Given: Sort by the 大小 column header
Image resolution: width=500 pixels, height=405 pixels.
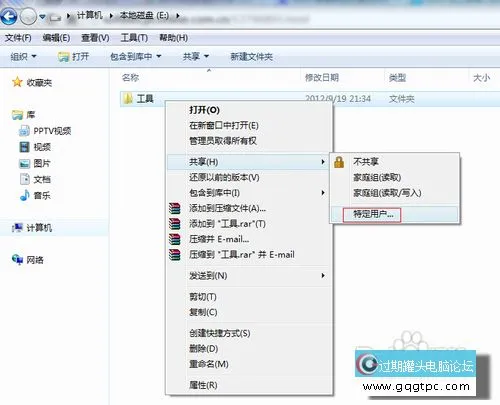Looking at the screenshot, I should pos(481,78).
